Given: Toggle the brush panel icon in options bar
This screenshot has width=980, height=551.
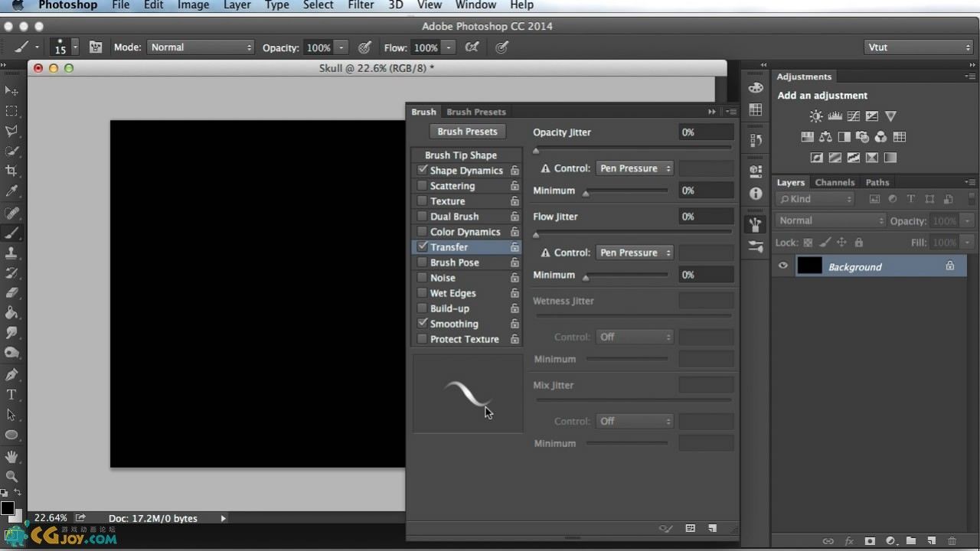Looking at the screenshot, I should pos(95,47).
